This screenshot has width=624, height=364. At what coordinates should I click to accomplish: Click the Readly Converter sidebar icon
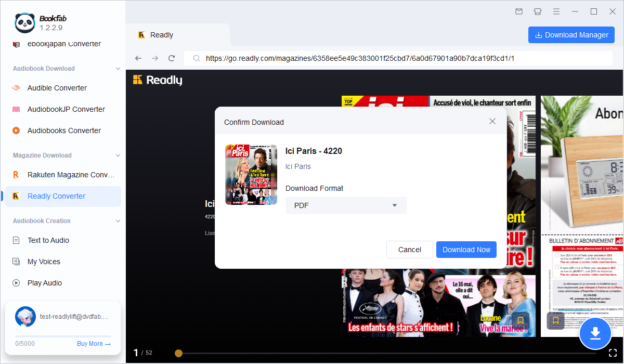(16, 196)
